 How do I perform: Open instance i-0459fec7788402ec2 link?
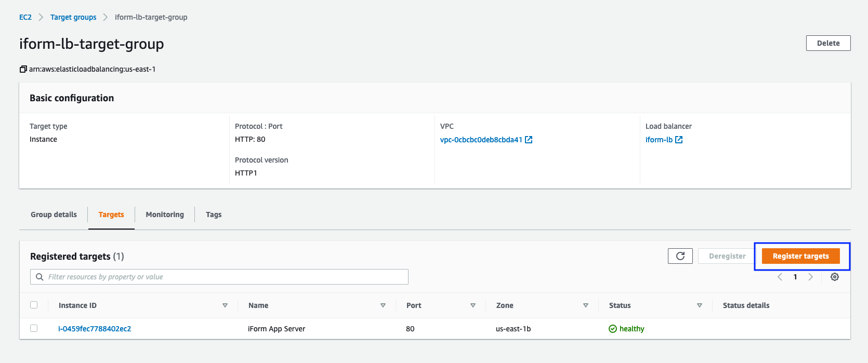95,329
